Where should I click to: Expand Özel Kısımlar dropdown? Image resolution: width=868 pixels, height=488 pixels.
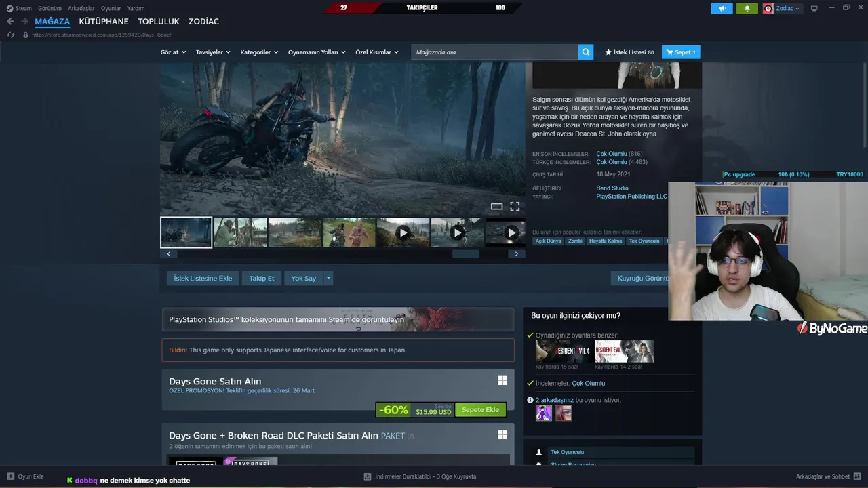tap(377, 52)
